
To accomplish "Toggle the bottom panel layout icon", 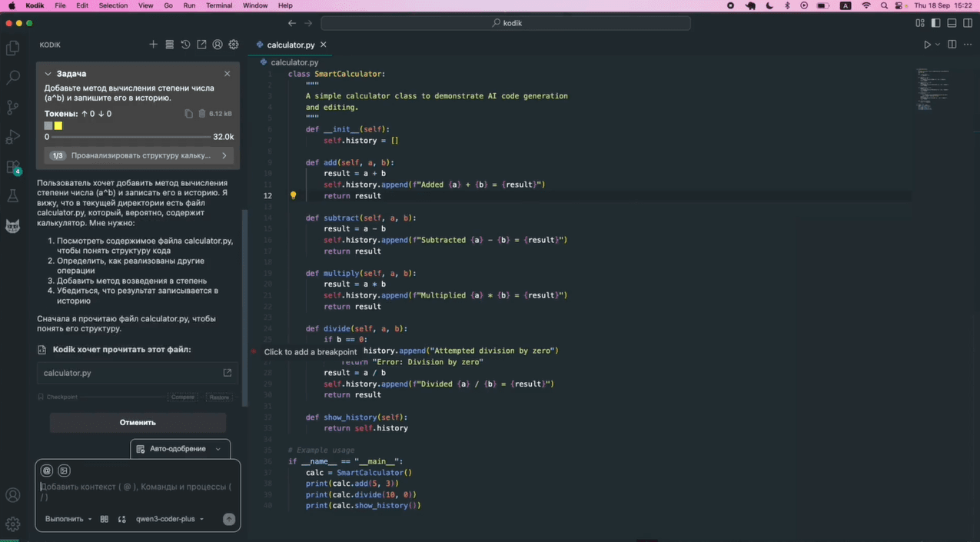I will 952,23.
